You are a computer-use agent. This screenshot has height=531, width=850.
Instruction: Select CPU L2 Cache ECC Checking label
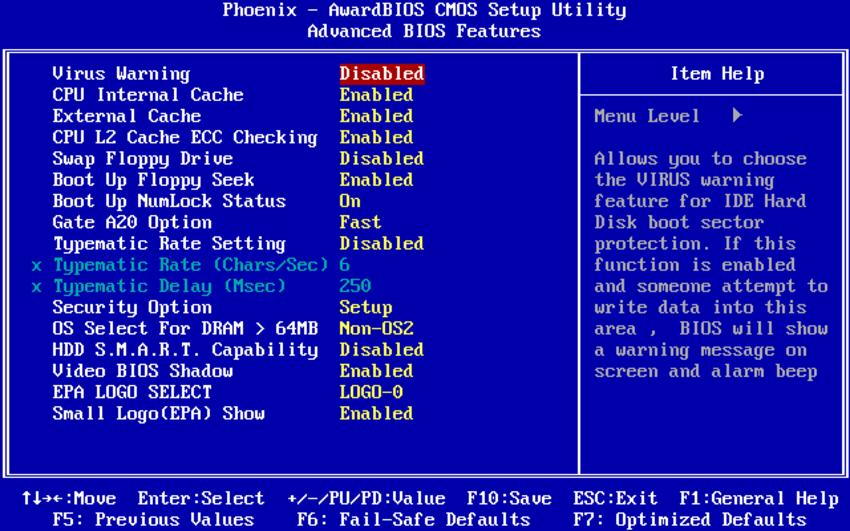click(x=185, y=138)
